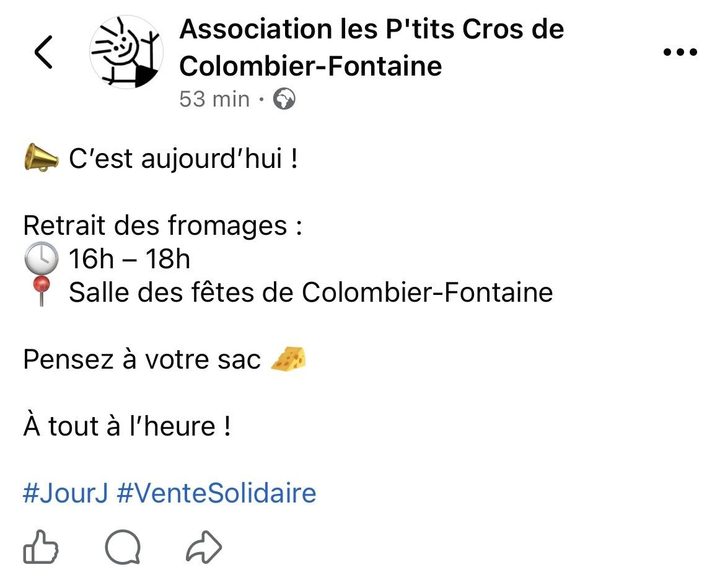This screenshot has width=725, height=588.
Task: Click the cheese emoji
Action: [289, 359]
